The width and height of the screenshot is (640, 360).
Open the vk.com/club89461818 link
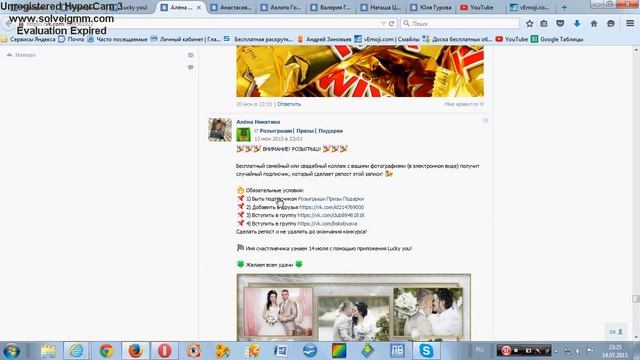click(x=331, y=215)
